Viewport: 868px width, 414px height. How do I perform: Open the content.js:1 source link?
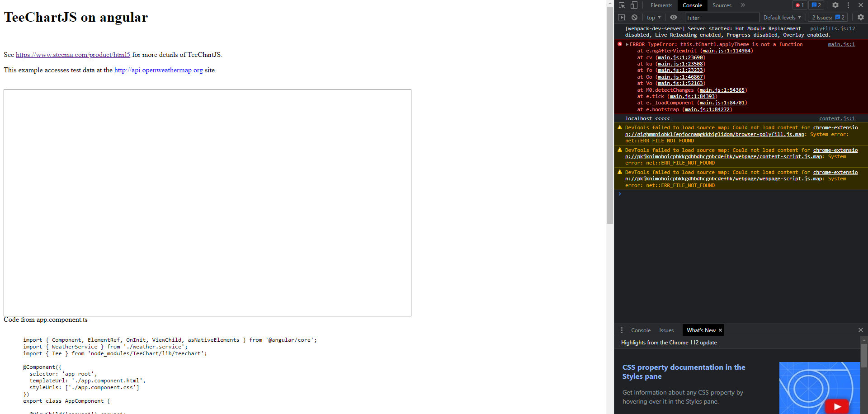pos(837,118)
